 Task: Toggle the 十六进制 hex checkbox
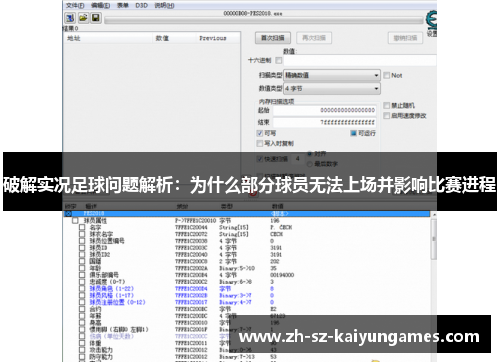pyautogui.click(x=279, y=60)
